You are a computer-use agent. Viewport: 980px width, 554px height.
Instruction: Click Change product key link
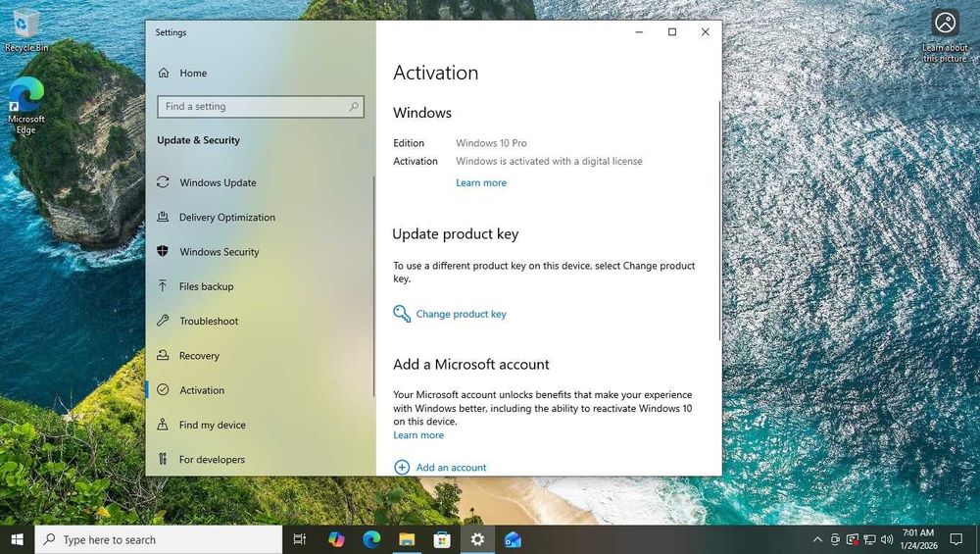click(461, 314)
